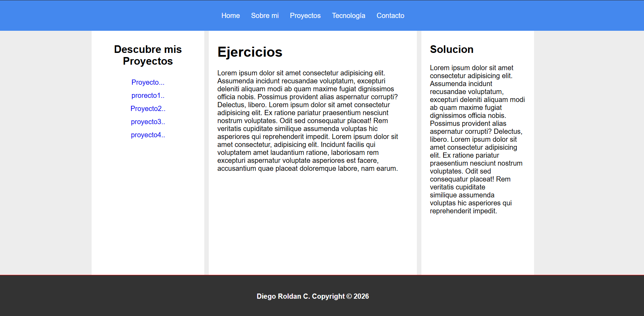Image resolution: width=644 pixels, height=316 pixels.
Task: Click the Ejercicios heading
Action: pyautogui.click(x=250, y=52)
